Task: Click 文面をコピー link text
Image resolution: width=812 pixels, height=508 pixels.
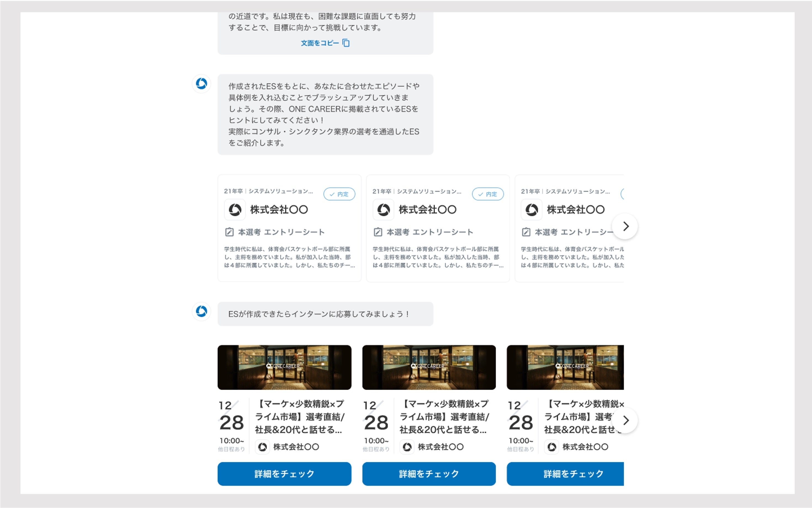Action: (x=319, y=43)
